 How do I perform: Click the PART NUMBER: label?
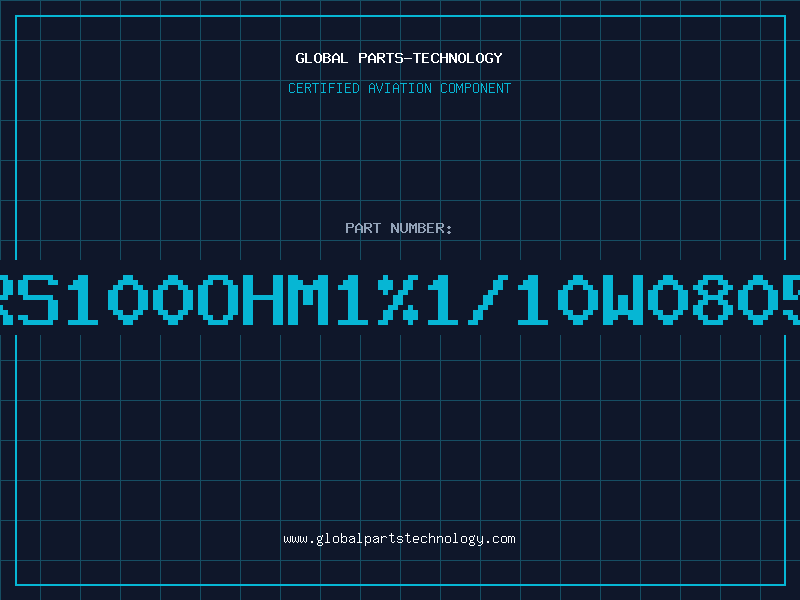point(399,228)
